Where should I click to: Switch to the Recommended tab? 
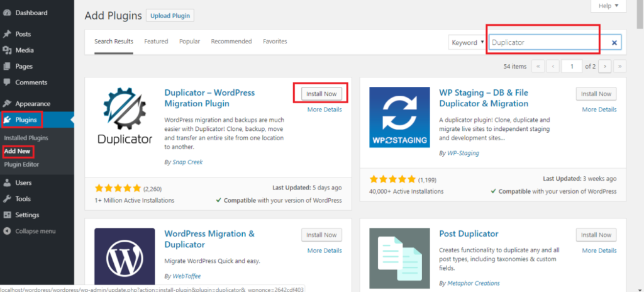(231, 42)
